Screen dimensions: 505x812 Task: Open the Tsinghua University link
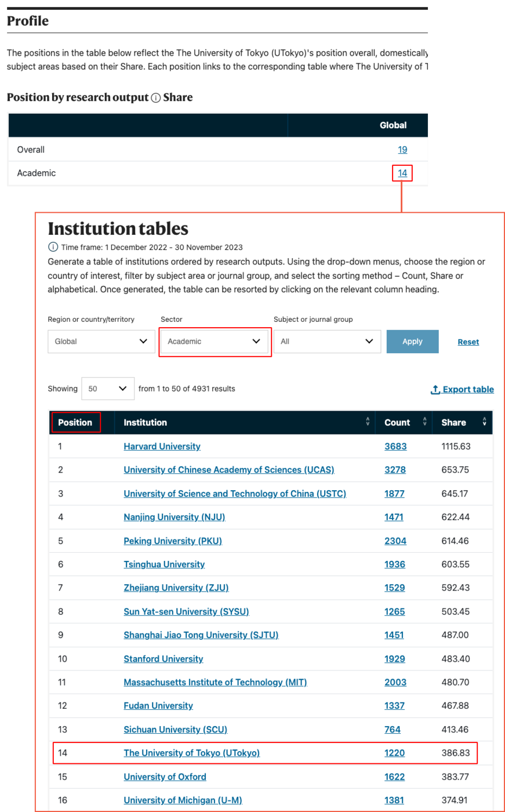[x=164, y=564]
